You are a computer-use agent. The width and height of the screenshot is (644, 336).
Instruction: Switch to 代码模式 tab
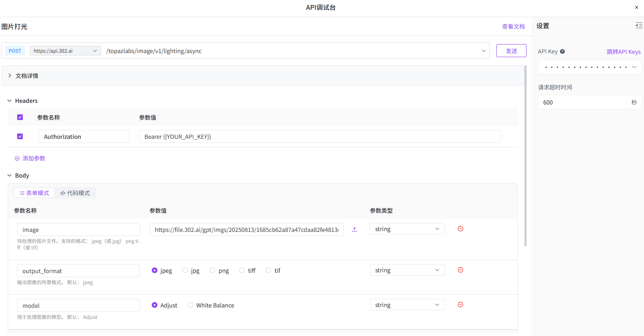coord(75,193)
